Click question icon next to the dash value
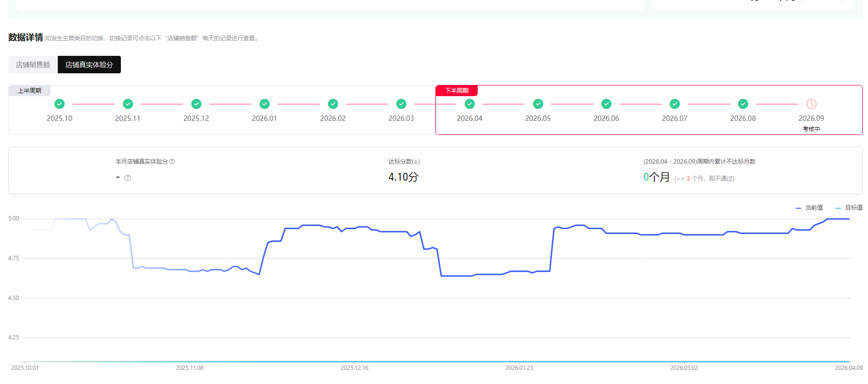Image resolution: width=868 pixels, height=384 pixels. 128,178
